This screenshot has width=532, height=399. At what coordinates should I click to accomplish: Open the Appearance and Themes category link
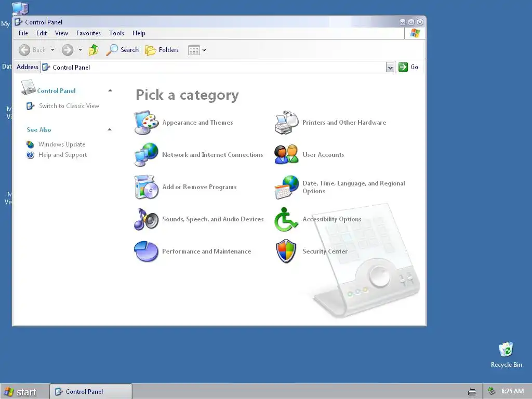click(x=197, y=123)
